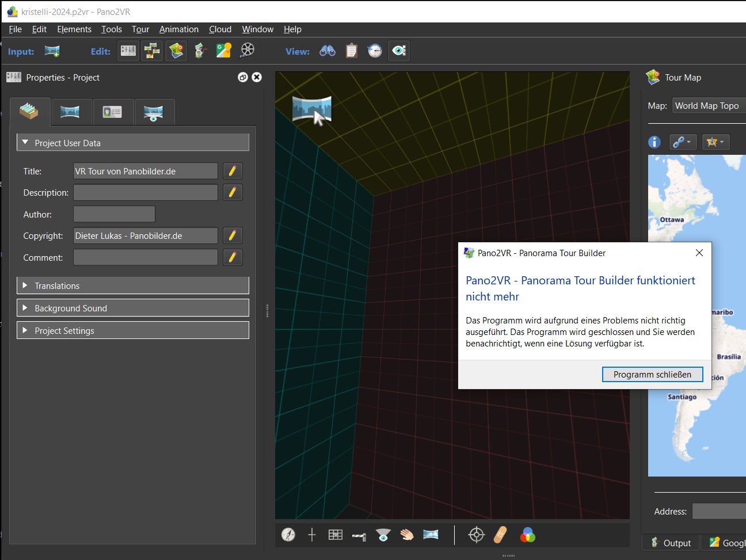The height and width of the screenshot is (560, 746).
Task: Undock the Properties panel
Action: click(x=243, y=77)
